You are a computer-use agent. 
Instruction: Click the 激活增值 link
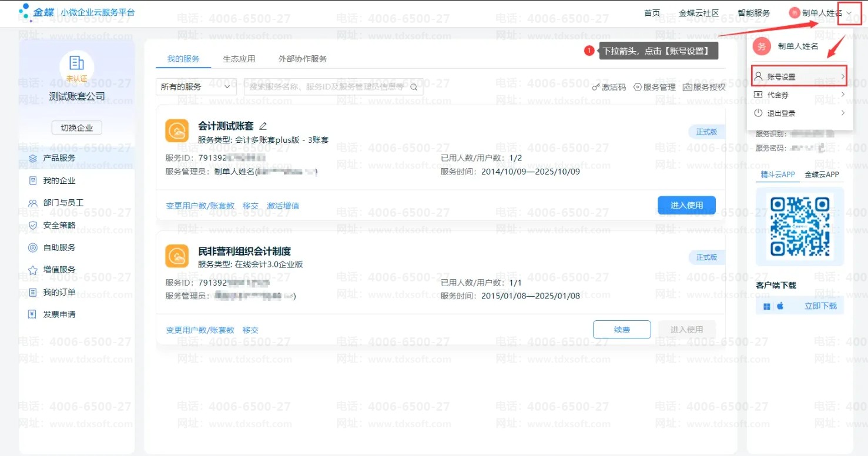pyautogui.click(x=283, y=206)
